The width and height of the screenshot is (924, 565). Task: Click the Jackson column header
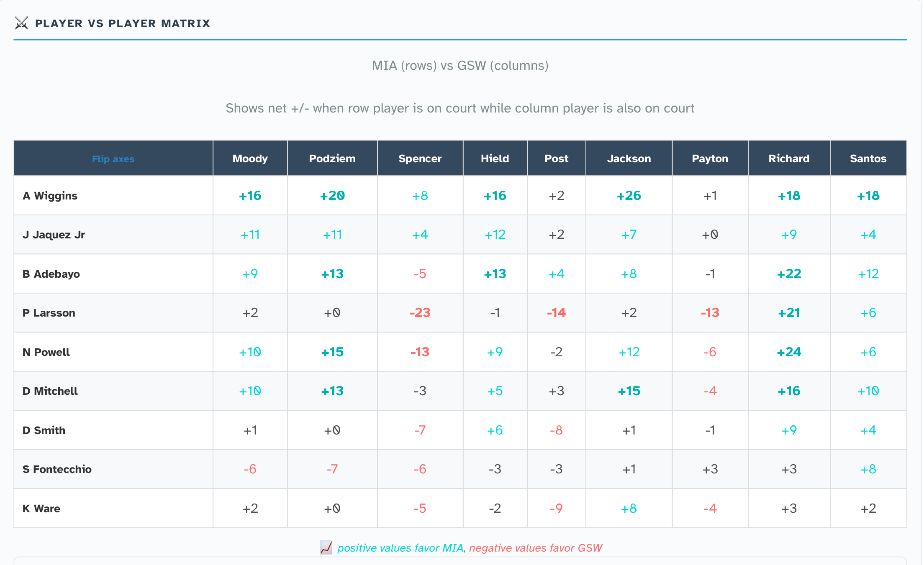[x=629, y=159]
